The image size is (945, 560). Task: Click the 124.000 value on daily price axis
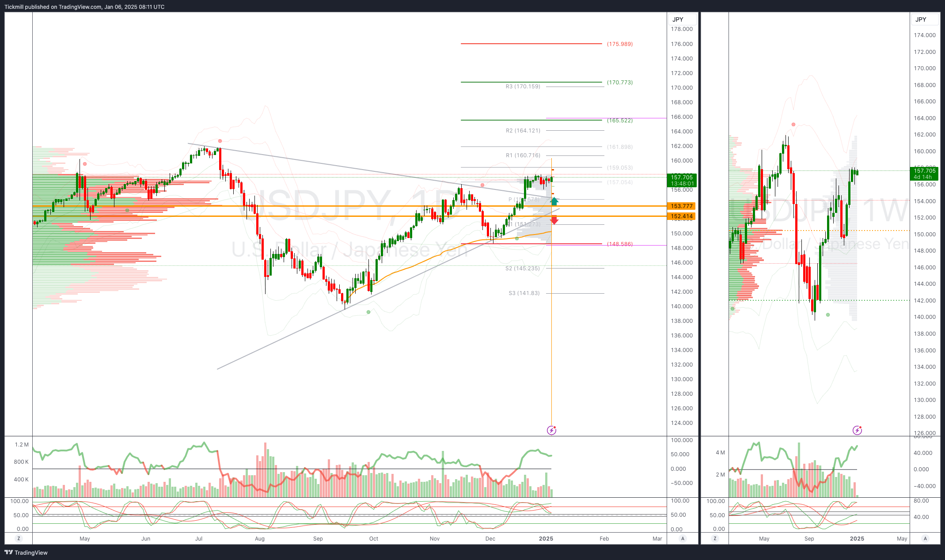pyautogui.click(x=682, y=423)
